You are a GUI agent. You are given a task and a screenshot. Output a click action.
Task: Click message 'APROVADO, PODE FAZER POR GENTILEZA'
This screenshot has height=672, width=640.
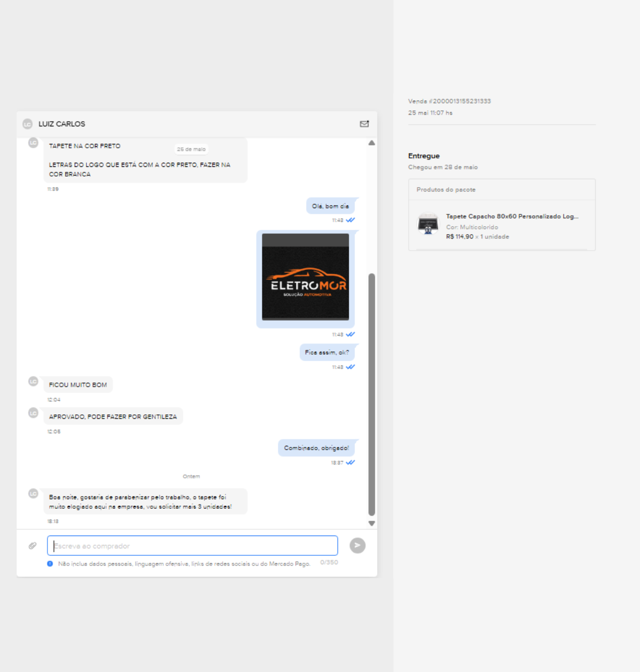[x=113, y=417]
